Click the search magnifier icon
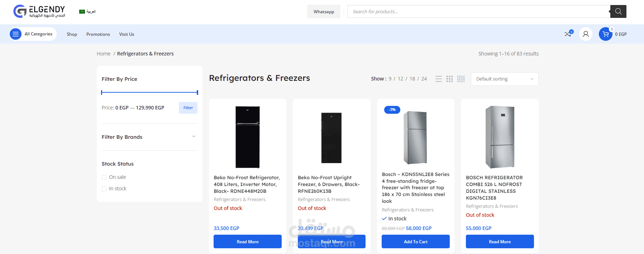 coord(618,11)
